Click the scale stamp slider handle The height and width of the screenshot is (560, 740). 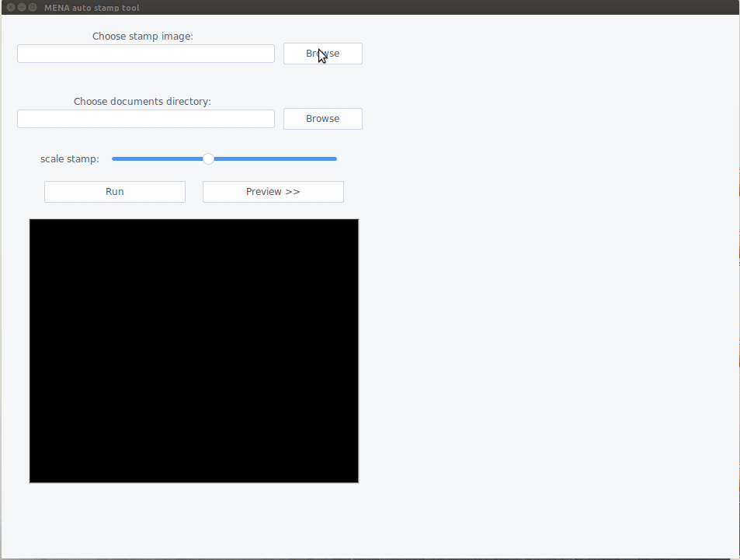coord(208,158)
